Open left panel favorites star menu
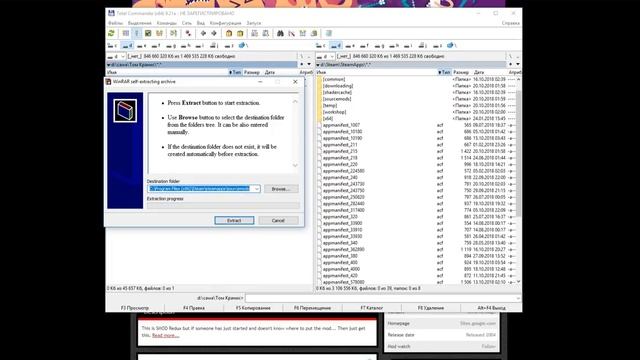The width and height of the screenshot is (640, 360). 302,64
